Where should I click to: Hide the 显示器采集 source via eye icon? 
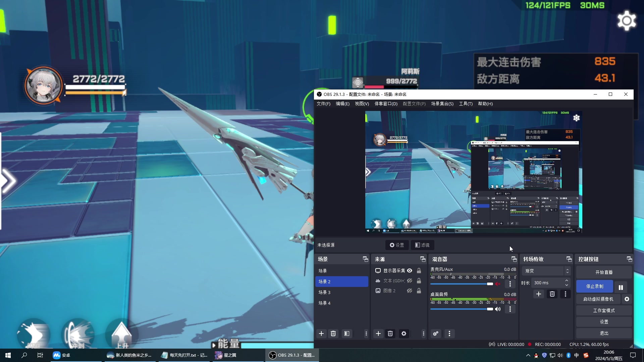(410, 270)
